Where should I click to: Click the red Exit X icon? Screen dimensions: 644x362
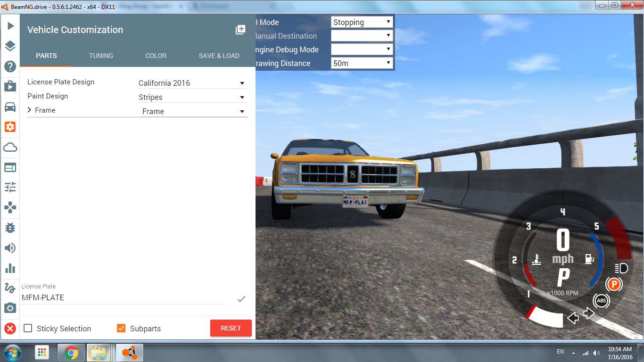pos(10,329)
